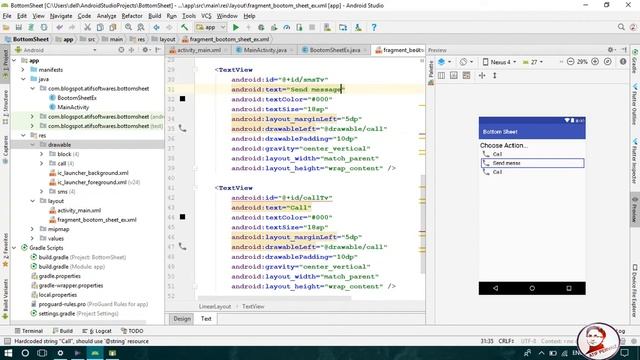Switch to Design view tab
The width and height of the screenshot is (640, 360).
coord(182,319)
